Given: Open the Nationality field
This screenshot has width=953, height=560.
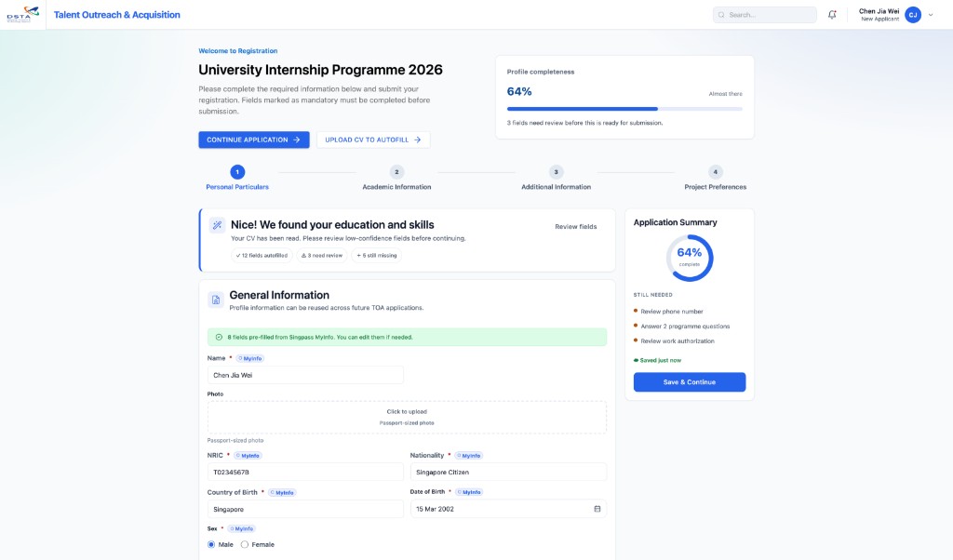Looking at the screenshot, I should tap(508, 472).
